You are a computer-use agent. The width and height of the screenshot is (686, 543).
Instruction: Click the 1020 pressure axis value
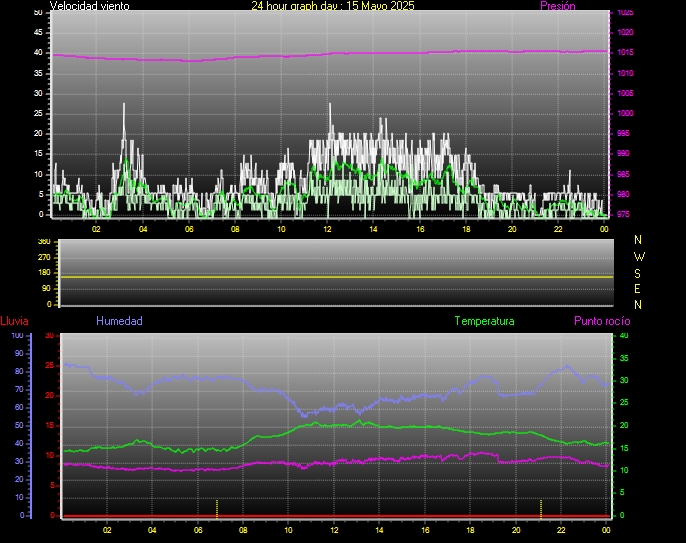pos(625,32)
